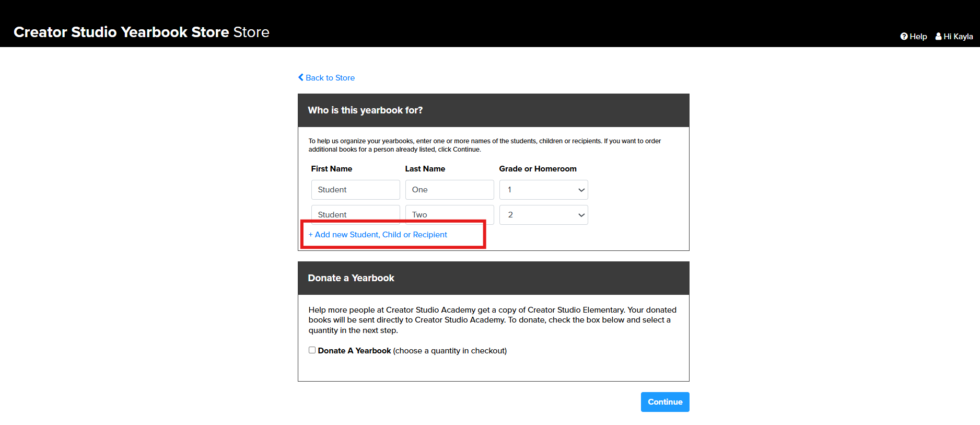
Task: Go back via Back to Store link
Action: pos(326,77)
